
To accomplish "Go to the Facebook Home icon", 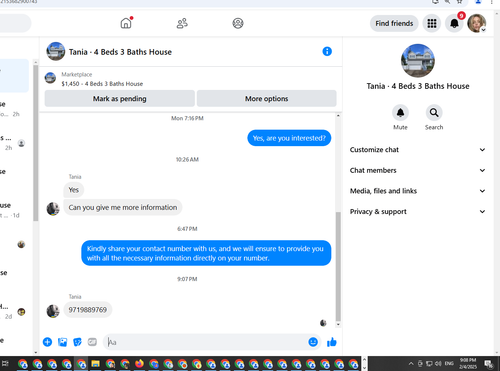I will [x=126, y=23].
